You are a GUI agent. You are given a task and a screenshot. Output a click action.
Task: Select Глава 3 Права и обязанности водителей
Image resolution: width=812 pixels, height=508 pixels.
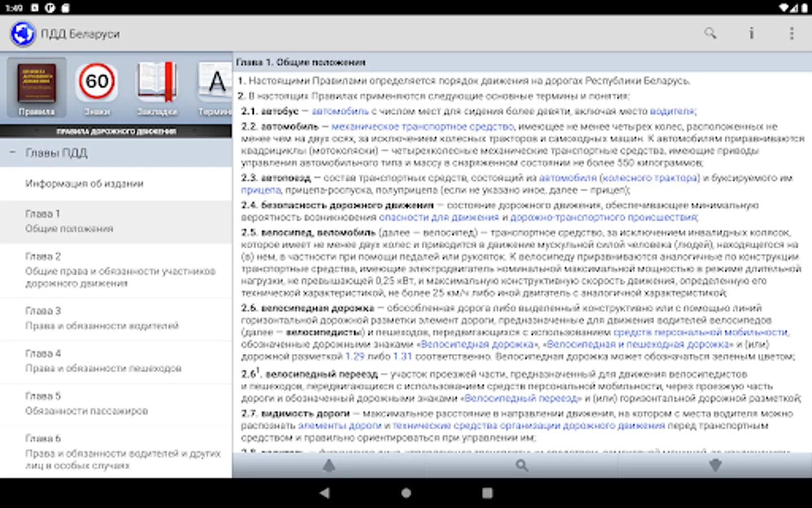[x=116, y=318]
